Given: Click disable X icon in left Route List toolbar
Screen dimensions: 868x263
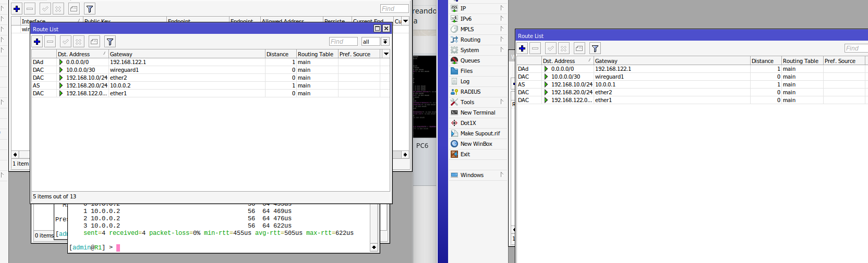Looking at the screenshot, I should tap(78, 42).
